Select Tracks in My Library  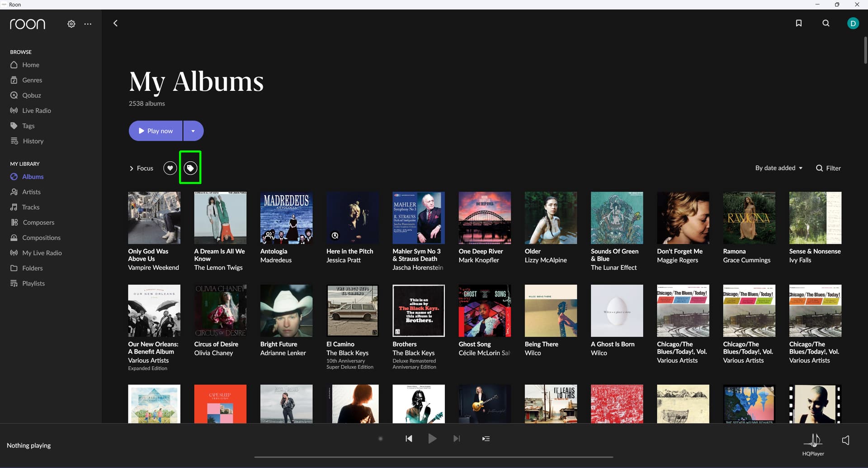pyautogui.click(x=25, y=207)
